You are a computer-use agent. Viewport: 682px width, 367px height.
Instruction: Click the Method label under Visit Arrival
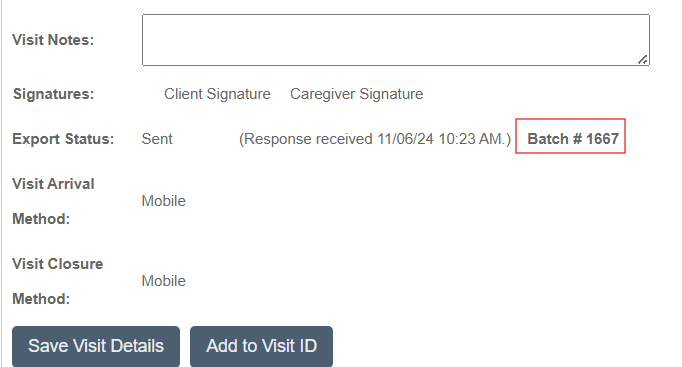click(x=41, y=219)
